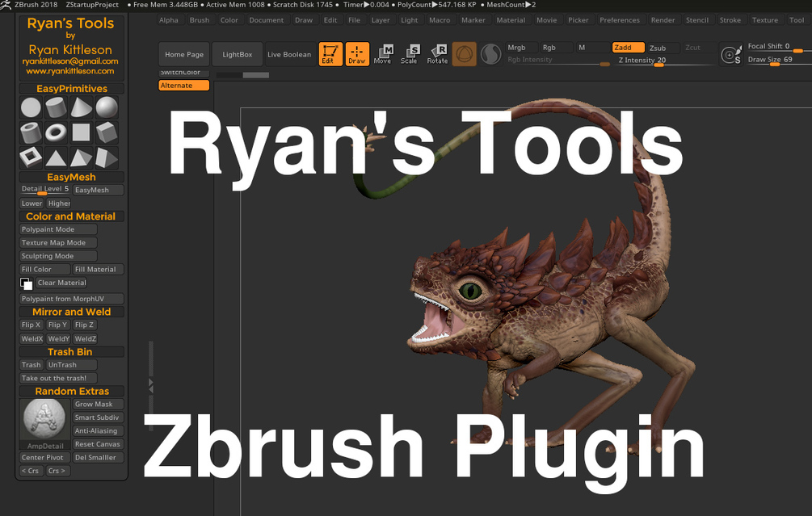Viewport: 812px width, 516px height.
Task: Select the Rotate tool icon
Action: 438,54
